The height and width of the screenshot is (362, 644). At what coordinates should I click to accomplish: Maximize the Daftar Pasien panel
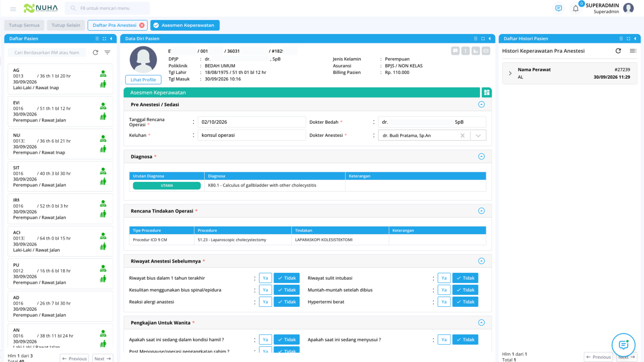pos(104,39)
